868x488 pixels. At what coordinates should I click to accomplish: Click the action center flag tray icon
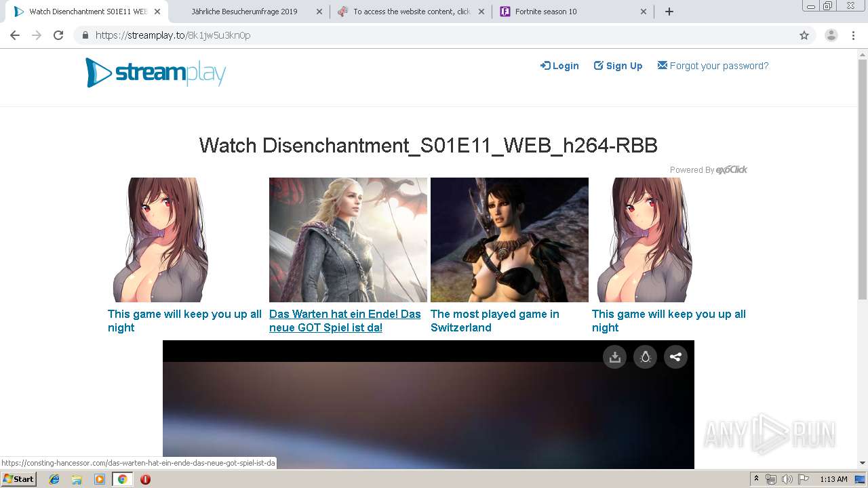click(804, 479)
